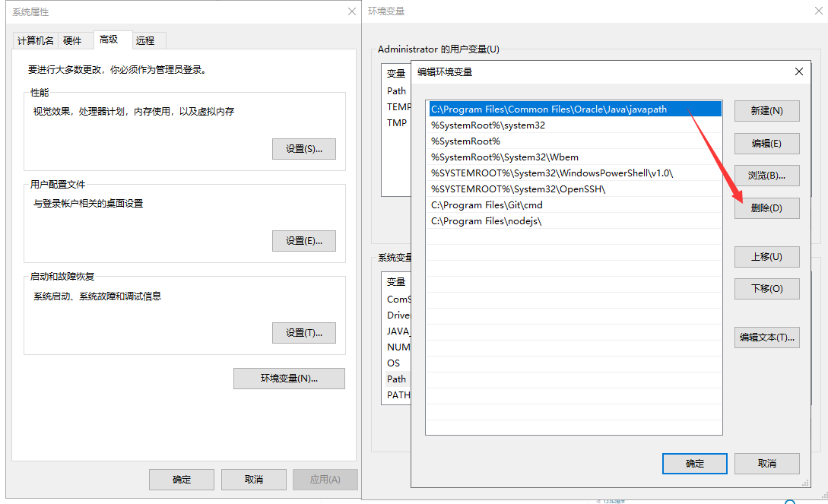
Task: Close the 编辑环境变量 dialog
Action: tap(798, 71)
